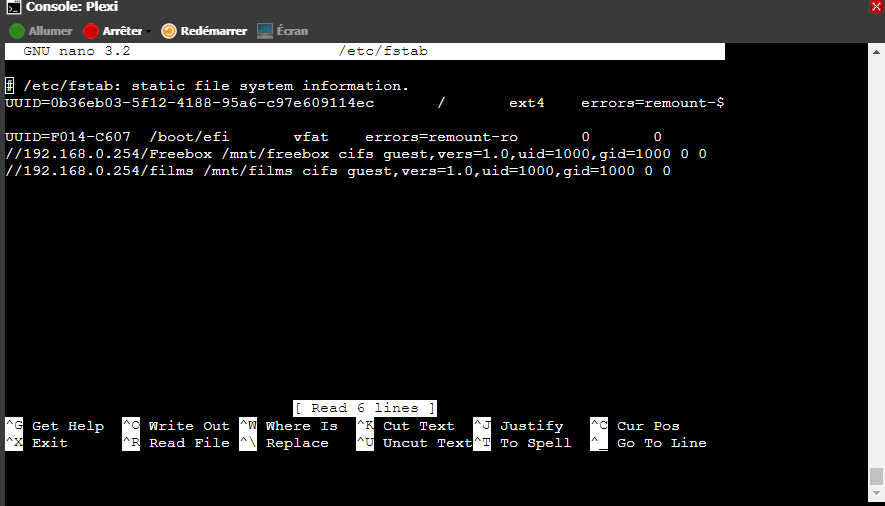Click the Écran button label
This screenshot has width=885, height=506.
click(x=292, y=31)
